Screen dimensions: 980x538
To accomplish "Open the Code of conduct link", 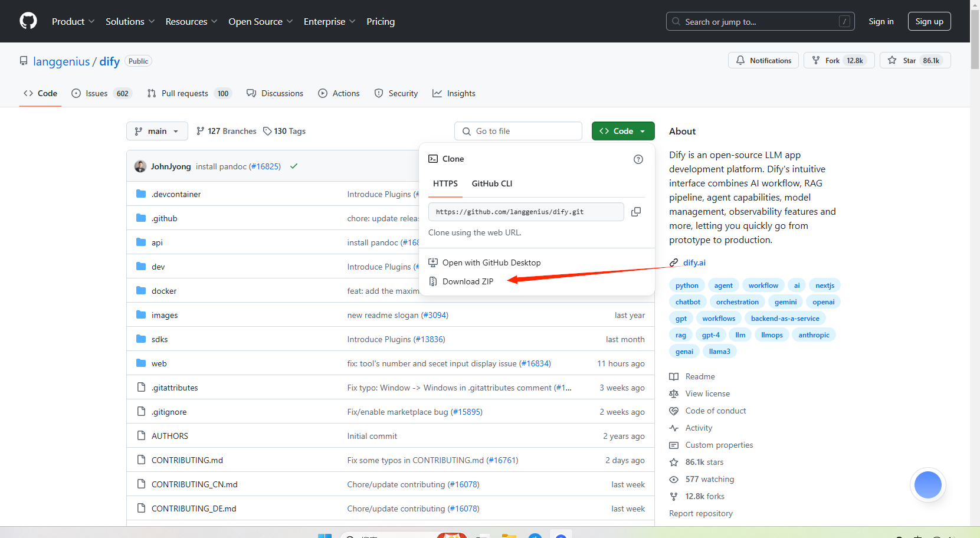I will [x=715, y=411].
